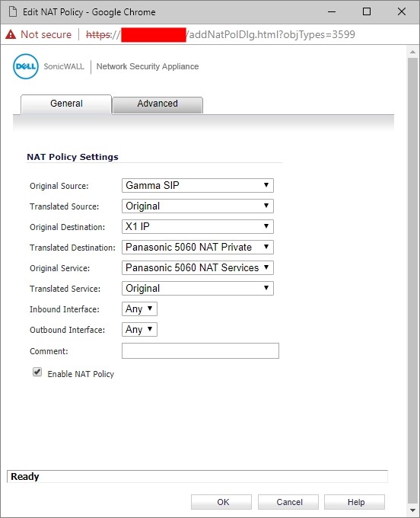The height and width of the screenshot is (518, 420).
Task: Click the scrollbar up arrow
Action: point(412,52)
